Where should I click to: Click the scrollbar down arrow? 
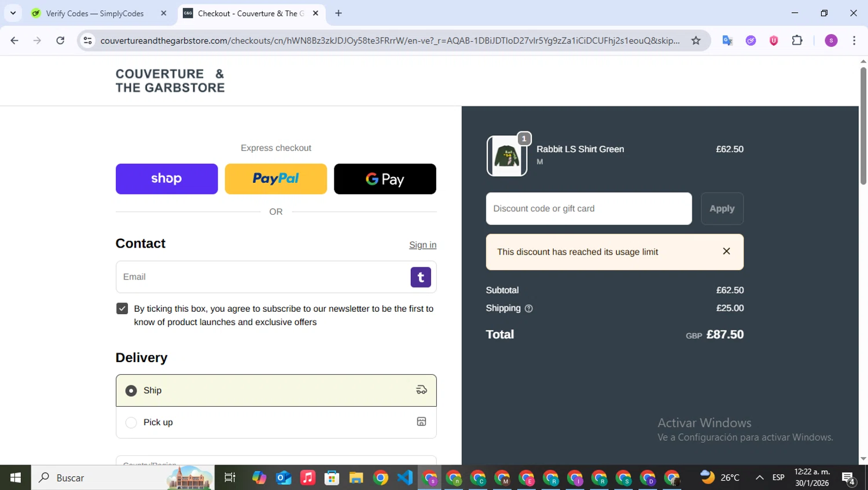(x=863, y=459)
